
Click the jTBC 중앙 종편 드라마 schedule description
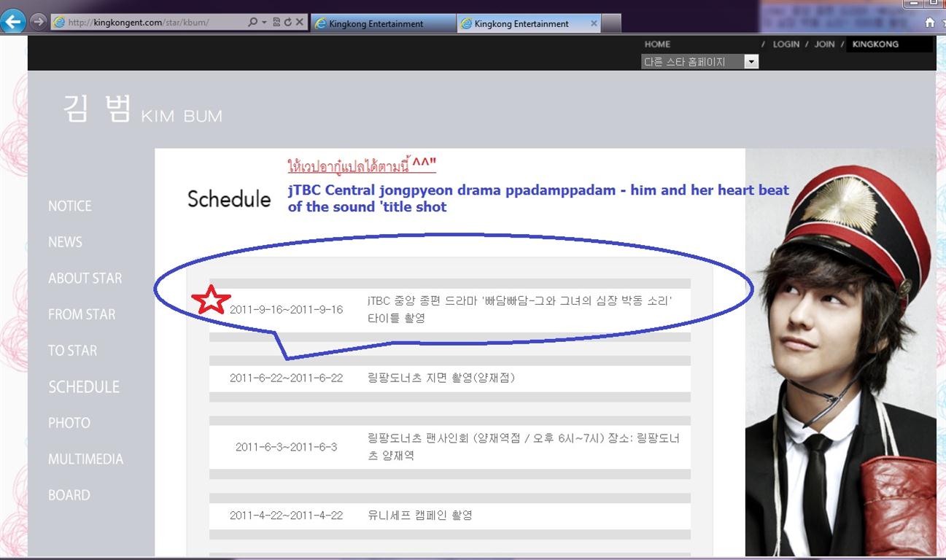pos(519,309)
